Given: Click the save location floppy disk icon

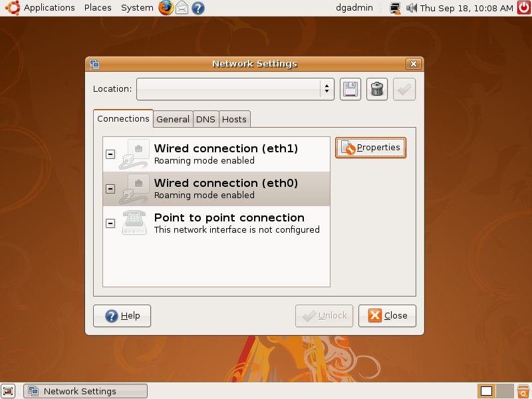Looking at the screenshot, I should [350, 89].
